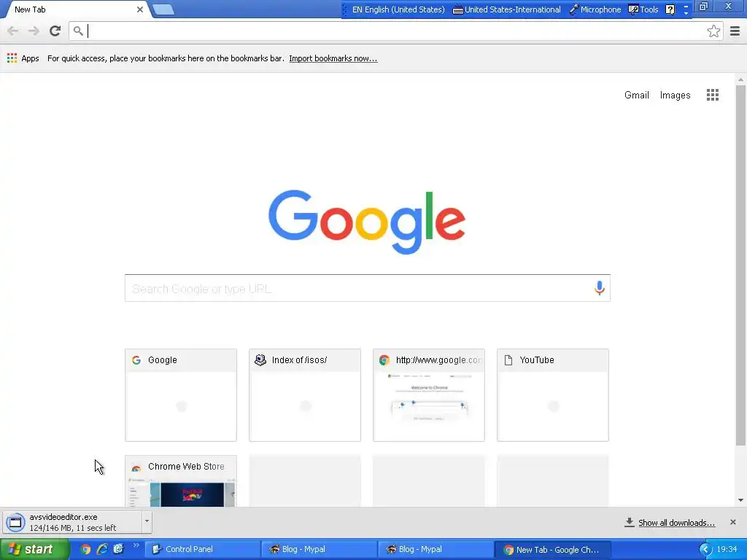
Task: Switch to Control Panel taskbar window
Action: coord(202,549)
